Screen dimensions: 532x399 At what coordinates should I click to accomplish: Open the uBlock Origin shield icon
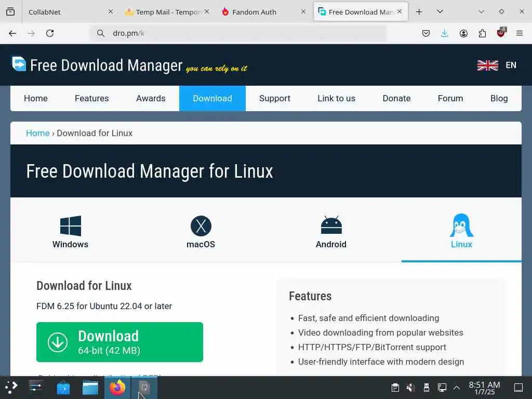501,33
